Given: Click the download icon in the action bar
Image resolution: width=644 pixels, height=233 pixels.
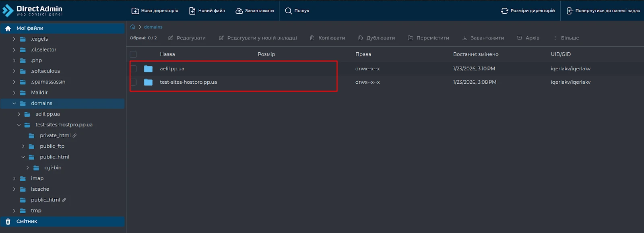Looking at the screenshot, I should click(465, 38).
